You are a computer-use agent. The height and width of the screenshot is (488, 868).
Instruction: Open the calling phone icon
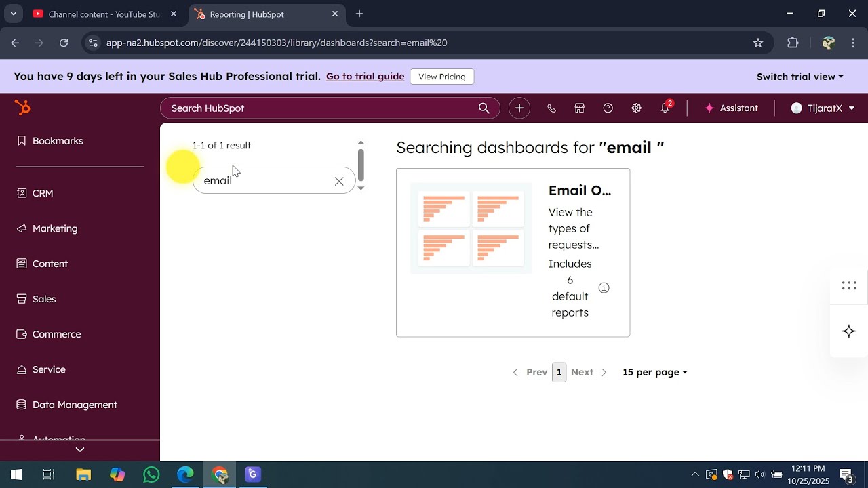[x=551, y=108]
